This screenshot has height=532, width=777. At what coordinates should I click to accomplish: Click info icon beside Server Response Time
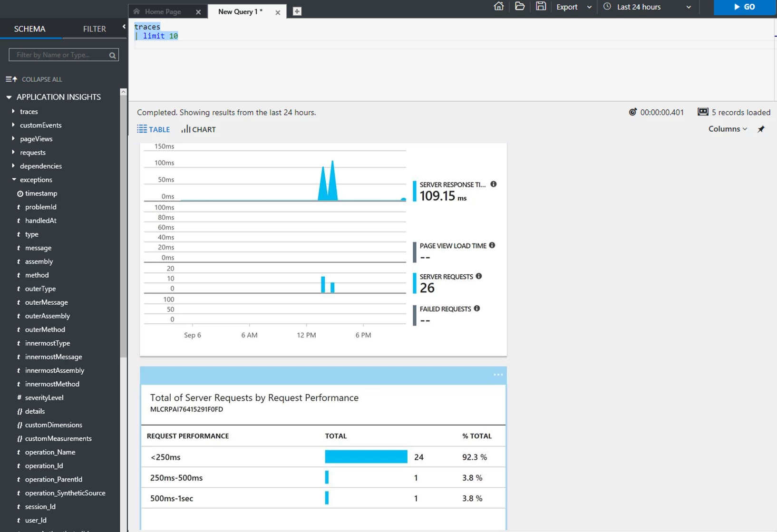[494, 184]
